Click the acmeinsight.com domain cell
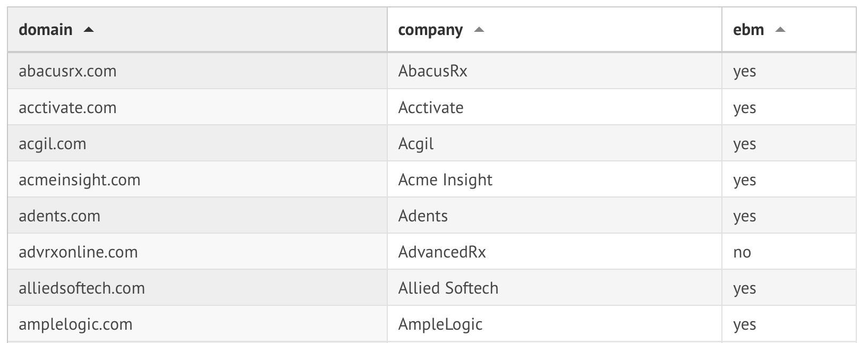This screenshot has width=868, height=343. [x=80, y=180]
